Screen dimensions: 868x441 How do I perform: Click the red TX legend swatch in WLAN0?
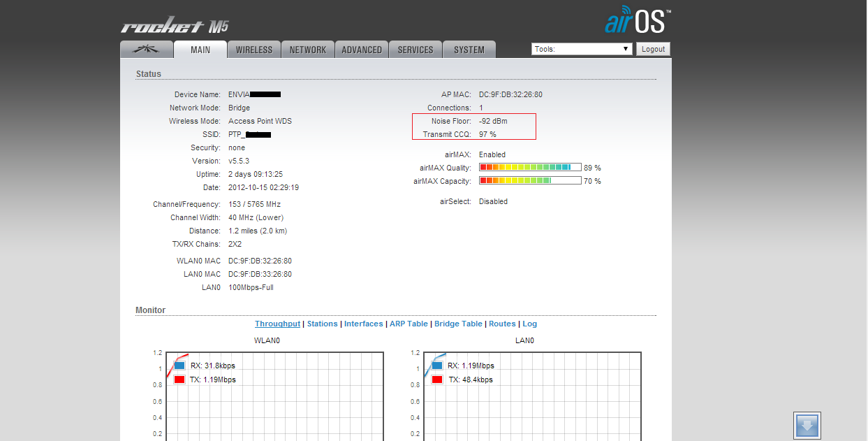[179, 379]
